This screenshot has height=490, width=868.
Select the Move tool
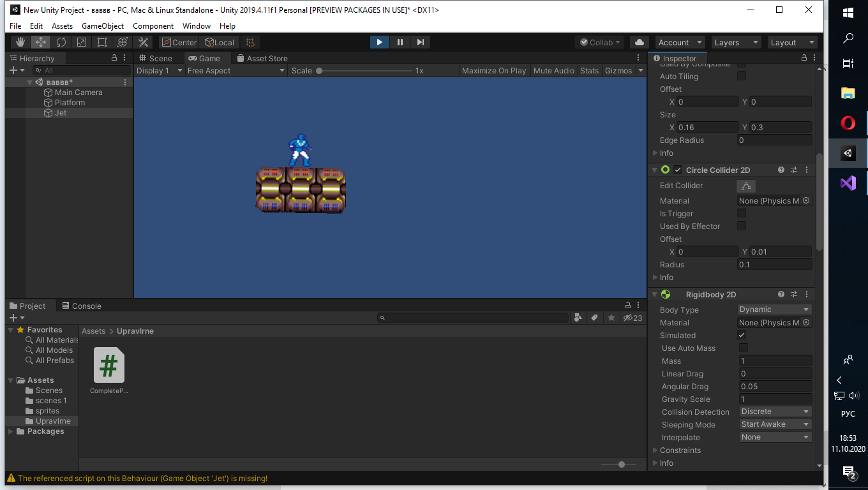(41, 42)
